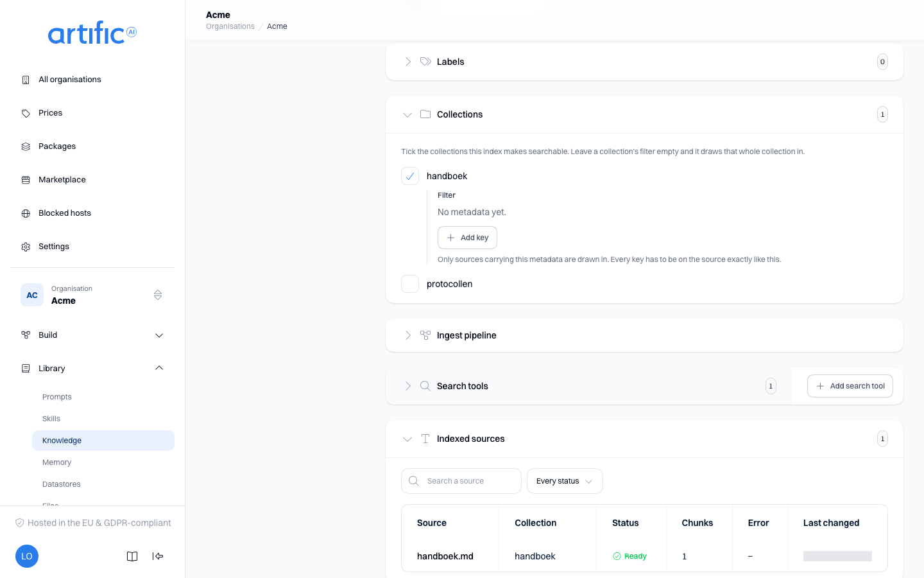
Task: Click the Collections count badge
Action: tap(882, 114)
